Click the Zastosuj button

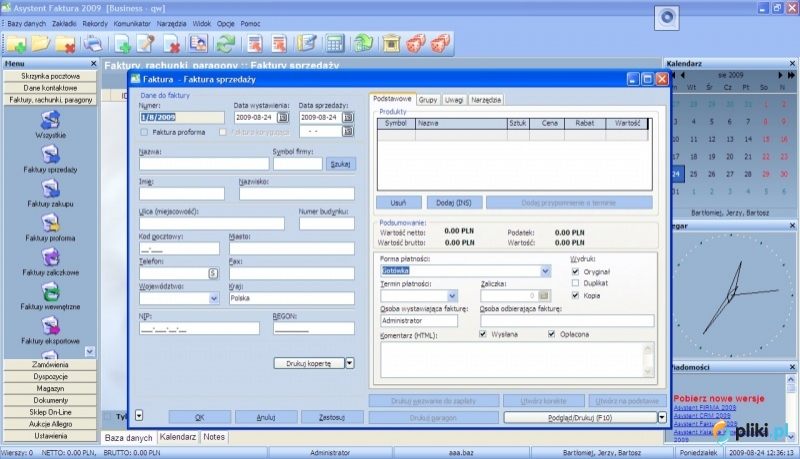tap(332, 417)
